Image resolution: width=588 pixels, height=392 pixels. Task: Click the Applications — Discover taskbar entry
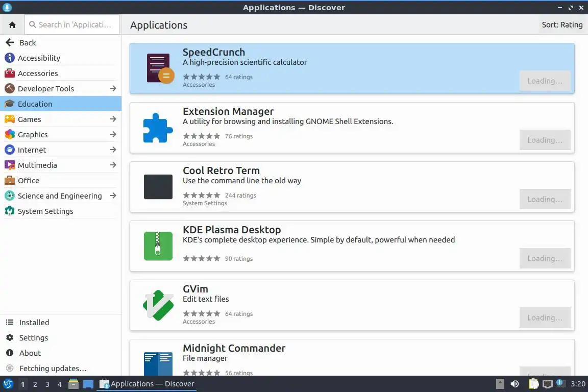point(146,384)
